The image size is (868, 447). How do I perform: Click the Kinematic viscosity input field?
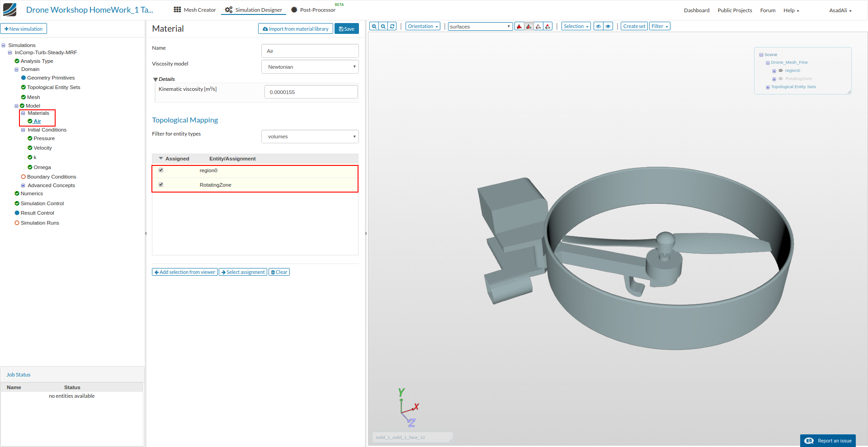pos(311,92)
